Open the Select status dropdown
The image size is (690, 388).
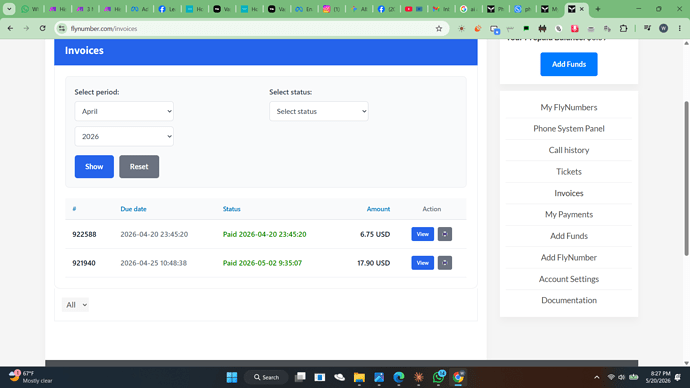(x=319, y=111)
